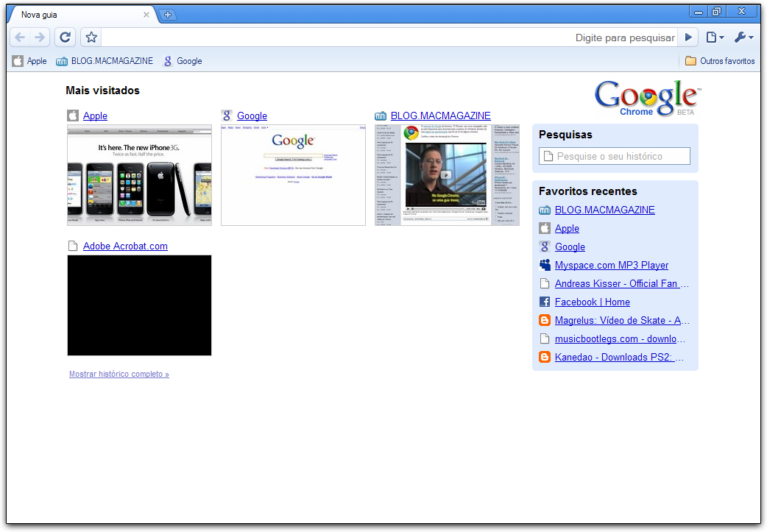Click the Blogger icon beside Kanedao
Screen dimensions: 767x532
[x=545, y=357]
